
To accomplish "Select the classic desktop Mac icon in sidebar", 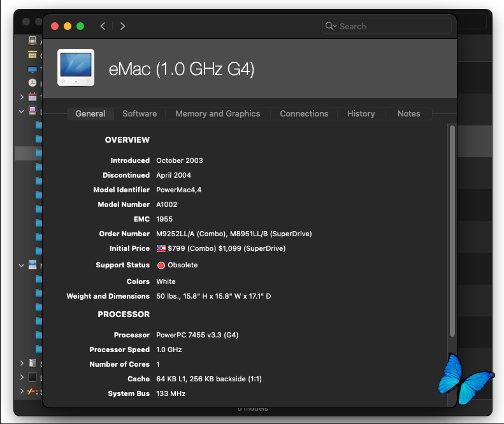I will tap(32, 111).
